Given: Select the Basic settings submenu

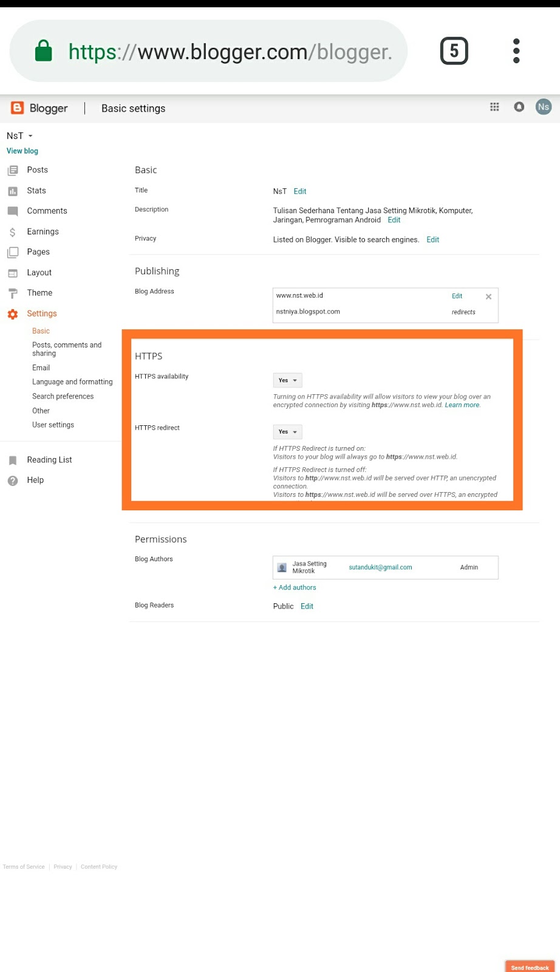Looking at the screenshot, I should point(41,331).
